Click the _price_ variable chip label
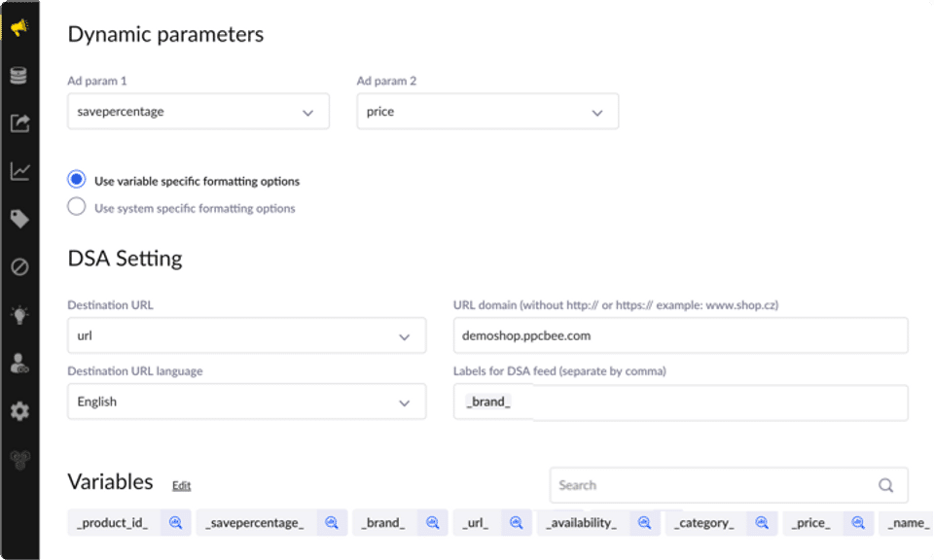The width and height of the screenshot is (934, 560). 811,522
